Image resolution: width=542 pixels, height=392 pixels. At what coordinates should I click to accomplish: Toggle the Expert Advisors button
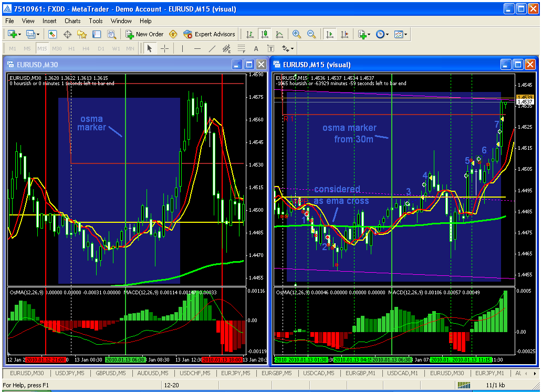[209, 34]
